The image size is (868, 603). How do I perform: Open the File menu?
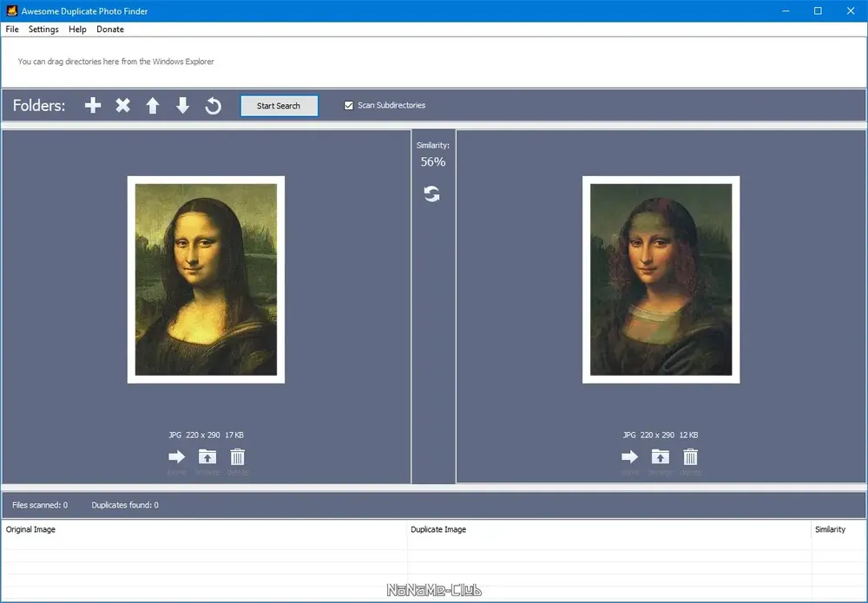(12, 29)
